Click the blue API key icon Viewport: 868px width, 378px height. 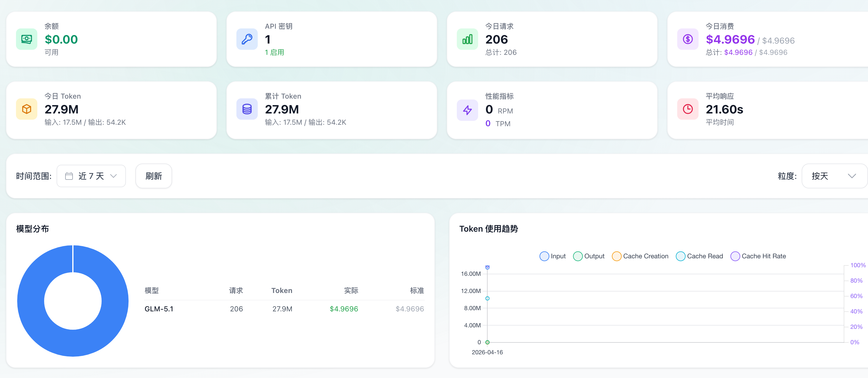pos(247,39)
